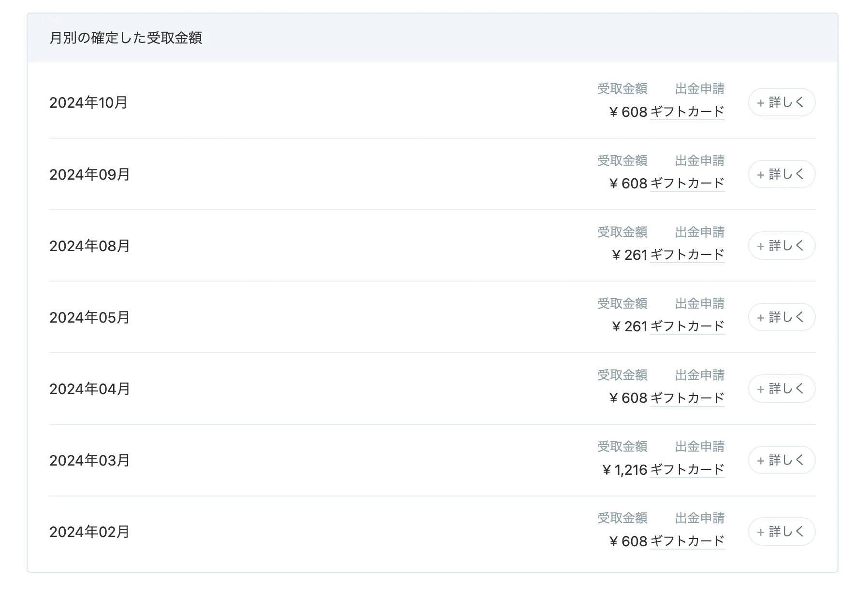Click the 月別の確定した受取金額 header

click(126, 38)
